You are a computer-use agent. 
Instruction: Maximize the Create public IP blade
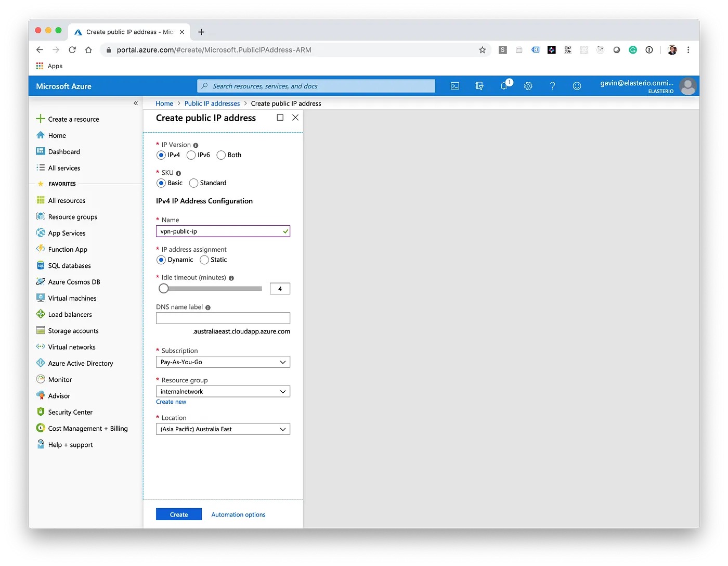coord(280,118)
